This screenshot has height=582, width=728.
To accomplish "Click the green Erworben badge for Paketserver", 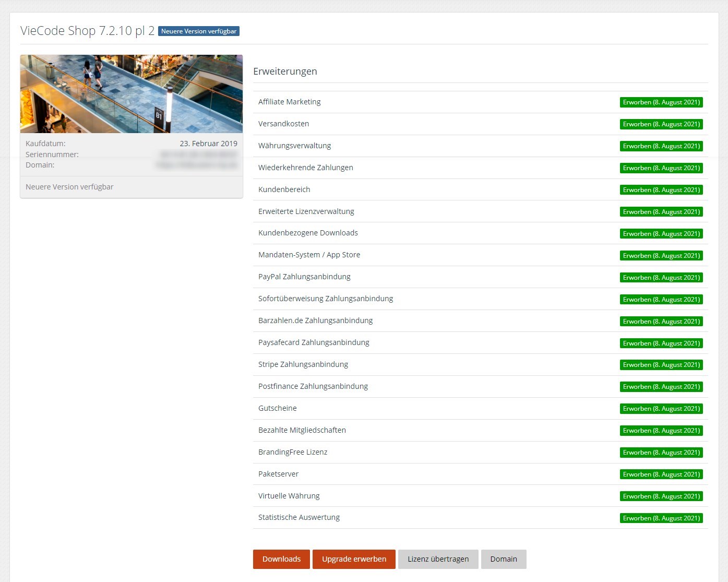I will click(661, 474).
